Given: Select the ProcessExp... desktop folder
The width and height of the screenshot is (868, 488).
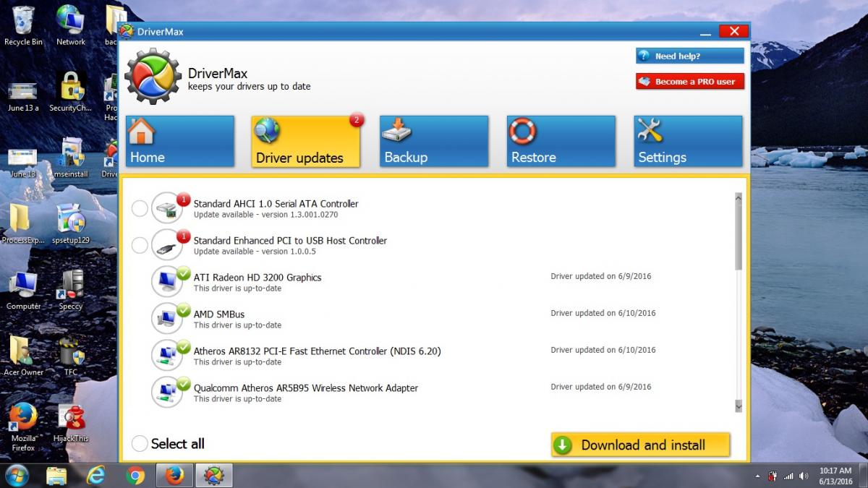Looking at the screenshot, I should coord(23,224).
